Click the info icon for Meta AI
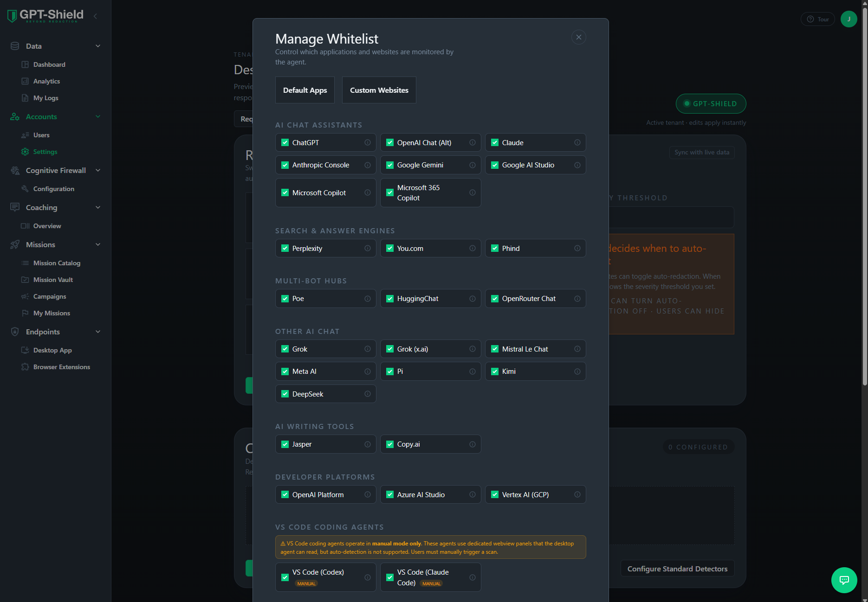 click(x=368, y=371)
